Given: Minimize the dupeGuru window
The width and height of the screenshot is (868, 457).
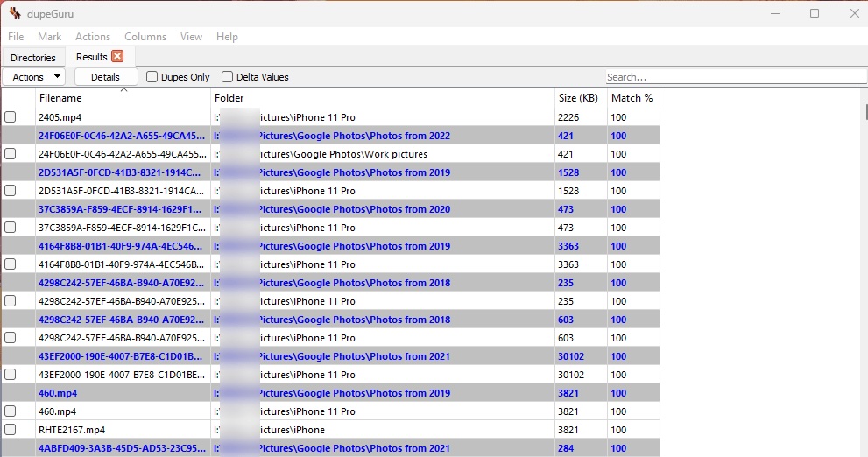Looking at the screenshot, I should click(x=775, y=13).
